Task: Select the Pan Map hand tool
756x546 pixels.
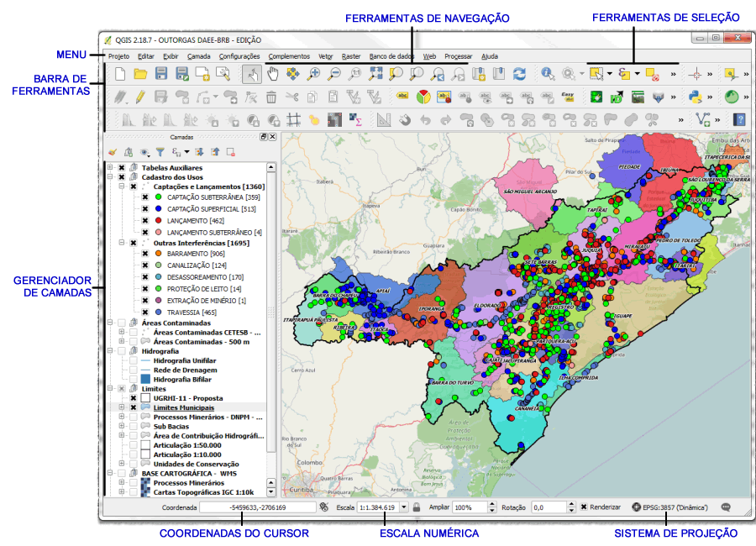Action: (x=271, y=75)
